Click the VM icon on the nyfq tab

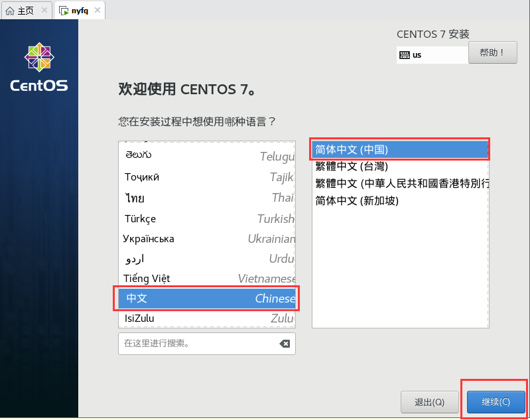[x=64, y=11]
